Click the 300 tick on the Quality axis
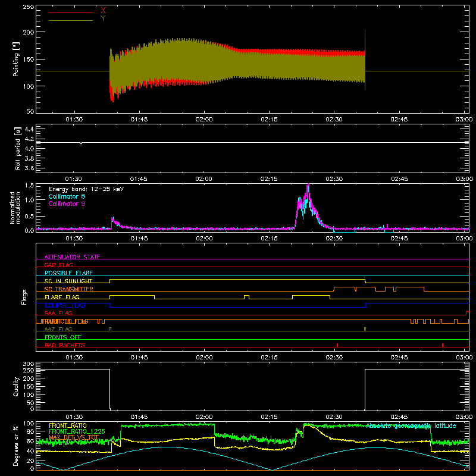476x476 pixels. [29, 364]
